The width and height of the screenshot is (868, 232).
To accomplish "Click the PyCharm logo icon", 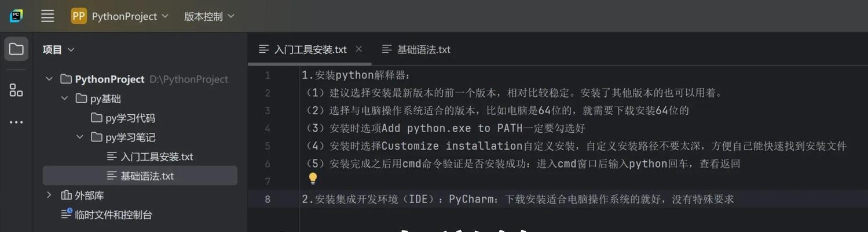I will 16,16.
